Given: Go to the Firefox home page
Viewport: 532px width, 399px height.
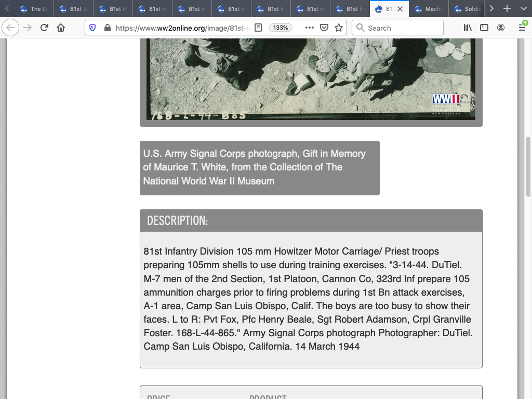Looking at the screenshot, I should click(x=61, y=28).
